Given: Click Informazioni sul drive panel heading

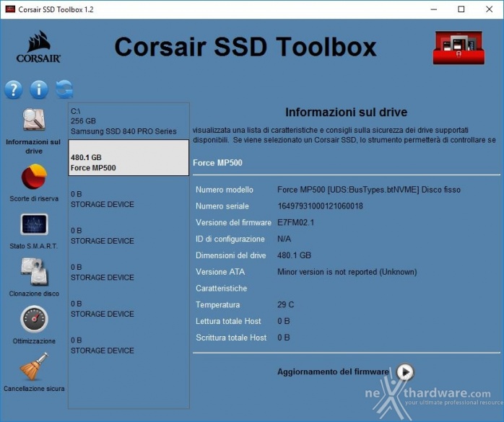Looking at the screenshot, I should pyautogui.click(x=347, y=112).
